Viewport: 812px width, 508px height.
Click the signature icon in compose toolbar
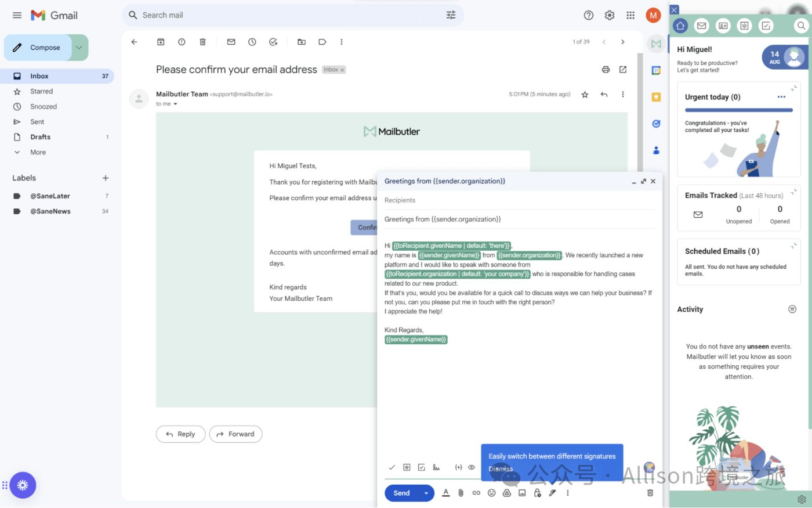(x=436, y=467)
